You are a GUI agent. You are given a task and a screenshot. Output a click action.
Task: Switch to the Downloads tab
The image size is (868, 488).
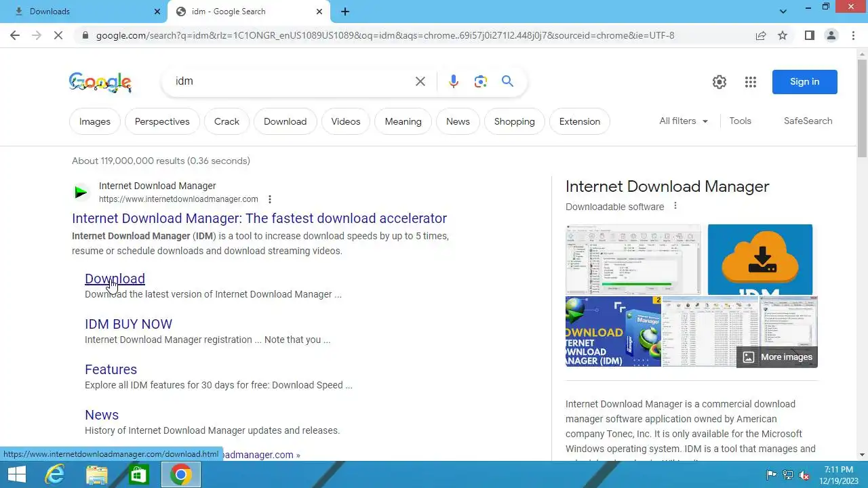(x=85, y=12)
